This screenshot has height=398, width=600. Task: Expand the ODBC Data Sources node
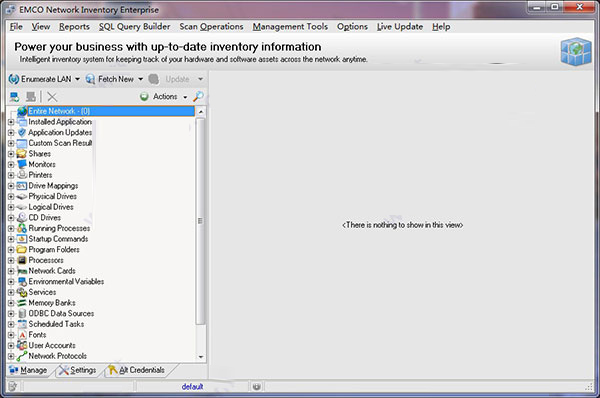(11, 314)
